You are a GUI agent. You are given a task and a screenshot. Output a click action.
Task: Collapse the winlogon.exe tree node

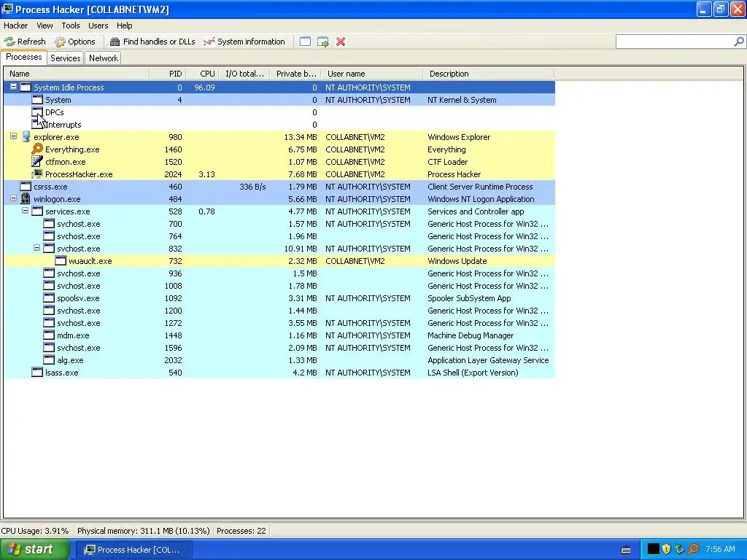pos(13,198)
